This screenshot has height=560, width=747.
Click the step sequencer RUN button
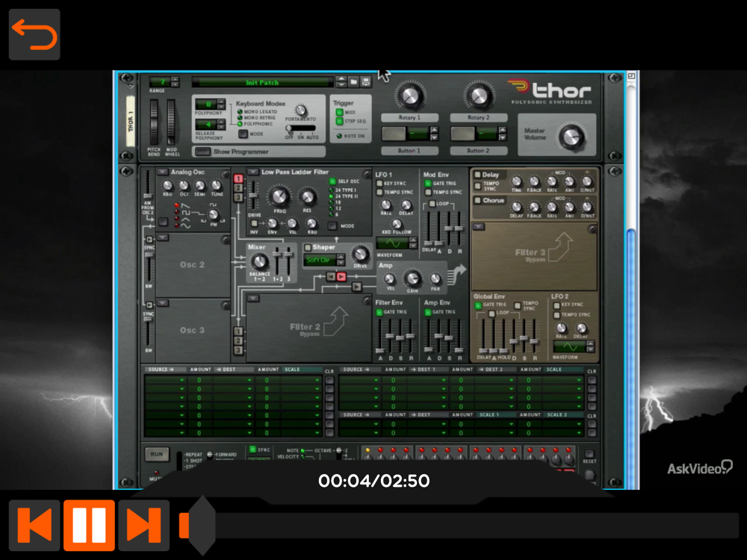click(156, 454)
